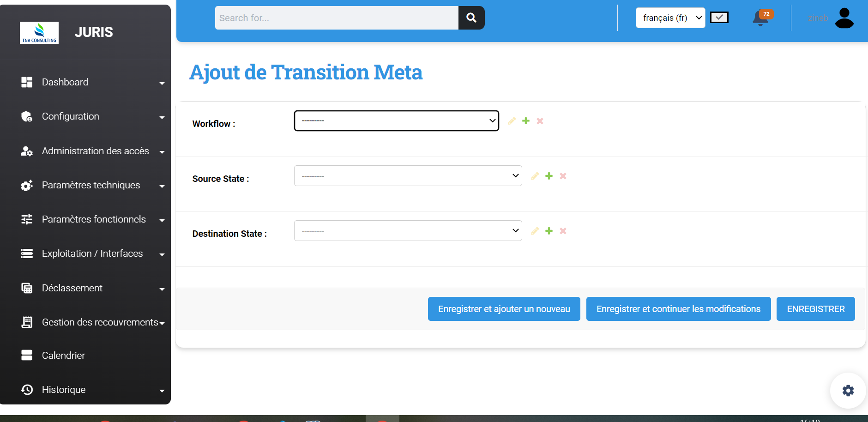Click the green plus icon next to Source State
Viewport: 868px width, 422px height.
(549, 176)
